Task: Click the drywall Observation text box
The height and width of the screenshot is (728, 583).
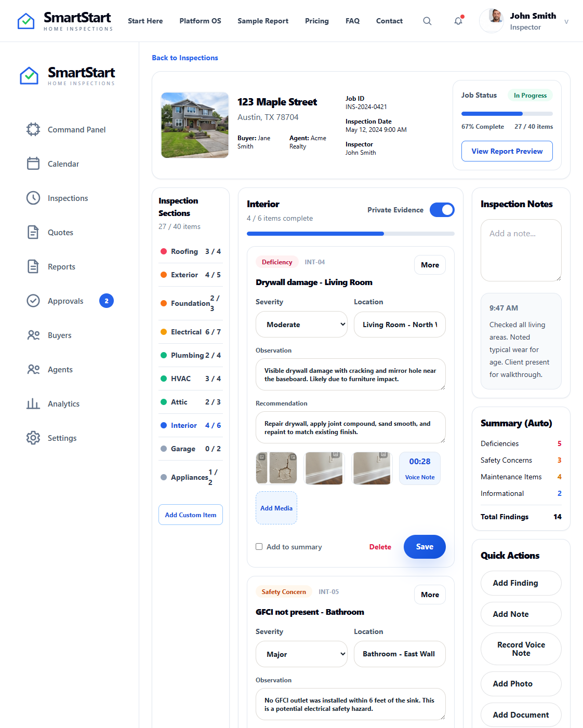Action: coord(351,374)
